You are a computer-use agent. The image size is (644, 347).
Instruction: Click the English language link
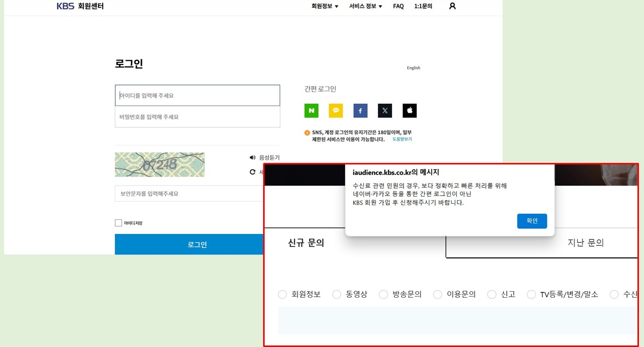pyautogui.click(x=414, y=68)
